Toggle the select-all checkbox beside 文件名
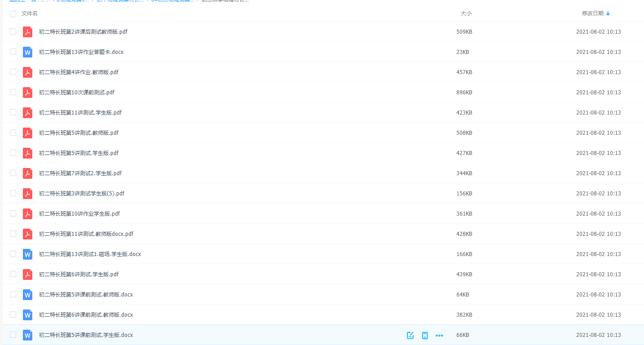 click(x=13, y=14)
